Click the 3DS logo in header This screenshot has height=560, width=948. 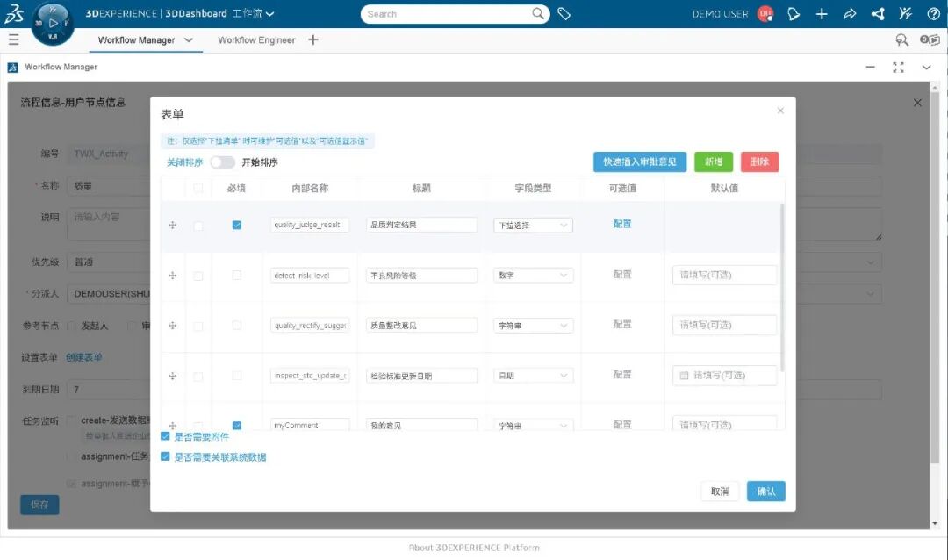(13, 13)
